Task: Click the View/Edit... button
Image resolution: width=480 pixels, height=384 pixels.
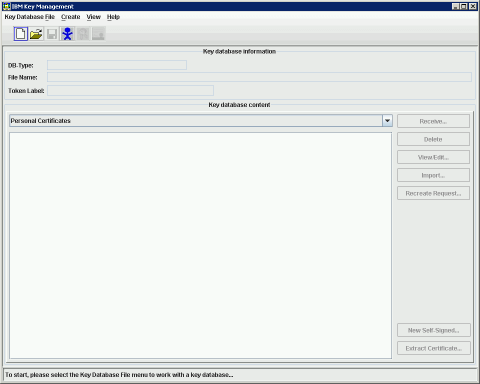Action: point(433,157)
